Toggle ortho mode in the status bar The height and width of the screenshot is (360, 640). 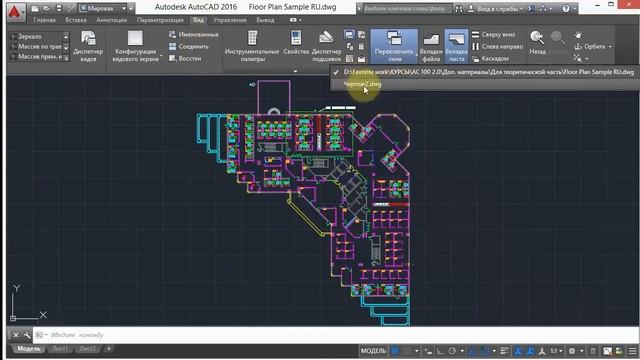point(440,351)
